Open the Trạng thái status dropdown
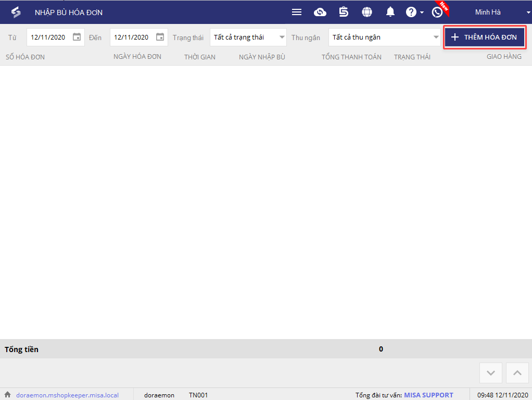This screenshot has height=400, width=532. tap(248, 37)
